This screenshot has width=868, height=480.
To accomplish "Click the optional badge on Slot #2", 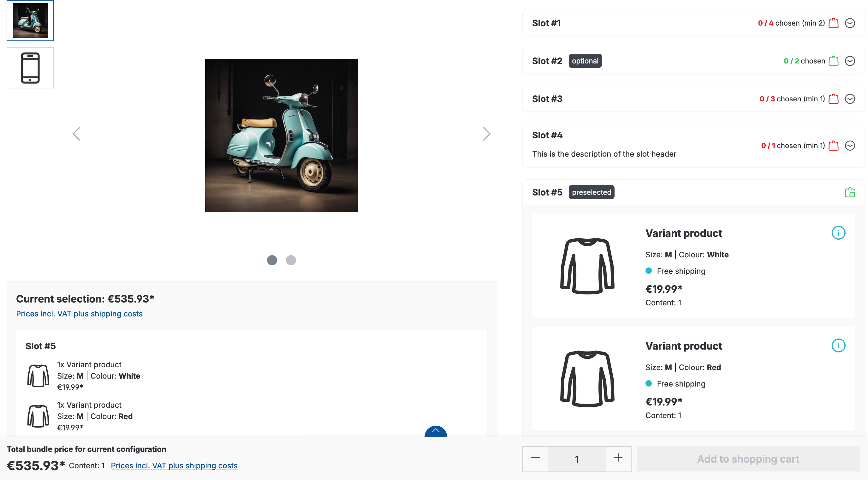I will click(585, 61).
